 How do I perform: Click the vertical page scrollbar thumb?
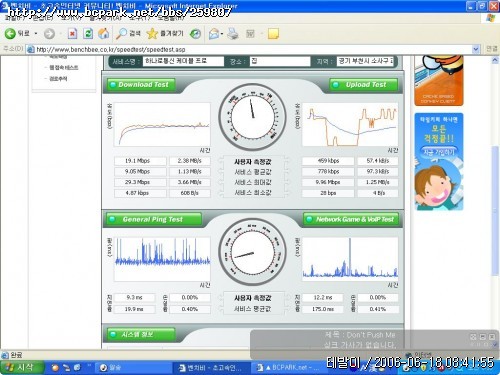[495, 211]
